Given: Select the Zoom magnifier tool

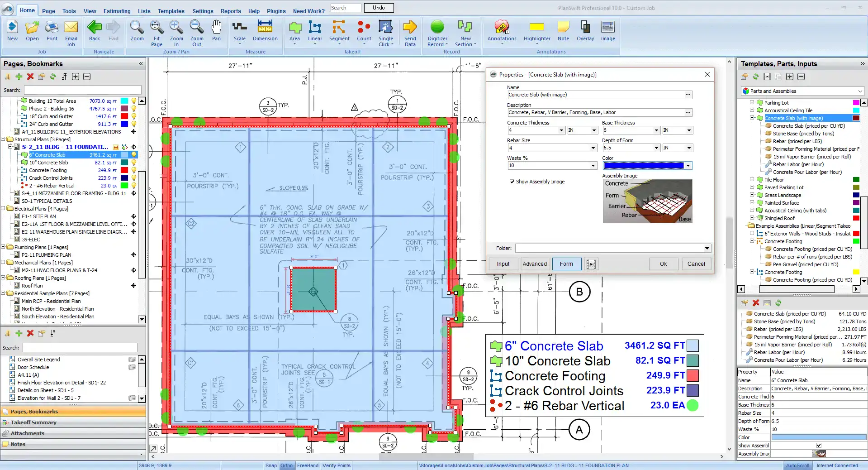Looking at the screenshot, I should pyautogui.click(x=137, y=31).
